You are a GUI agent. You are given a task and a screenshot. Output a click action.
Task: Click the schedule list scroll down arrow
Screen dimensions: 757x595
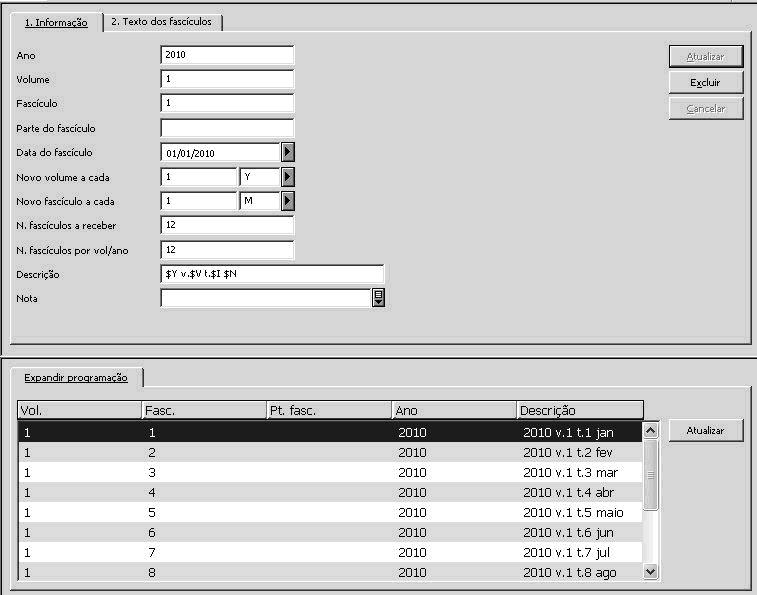pyautogui.click(x=651, y=572)
